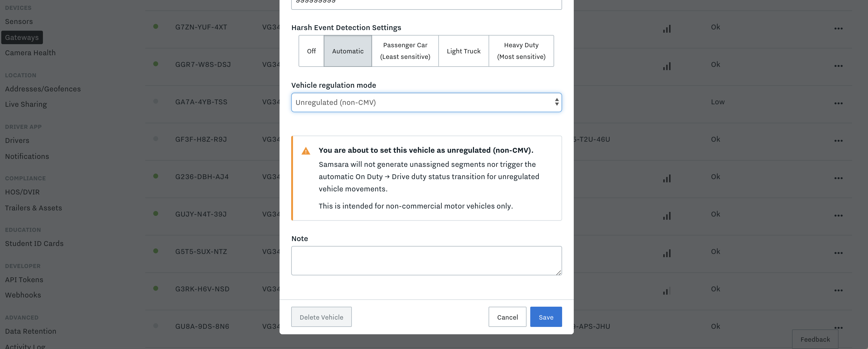Click green status dot for G5T5-SUX-NTZ
868x349 pixels.
tap(156, 251)
